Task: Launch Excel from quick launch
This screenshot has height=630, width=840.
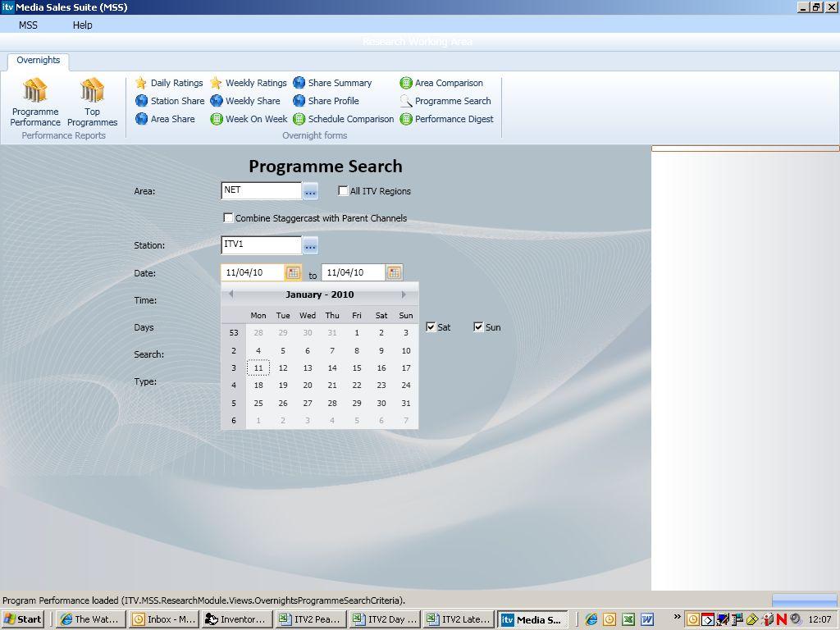Action: [628, 619]
